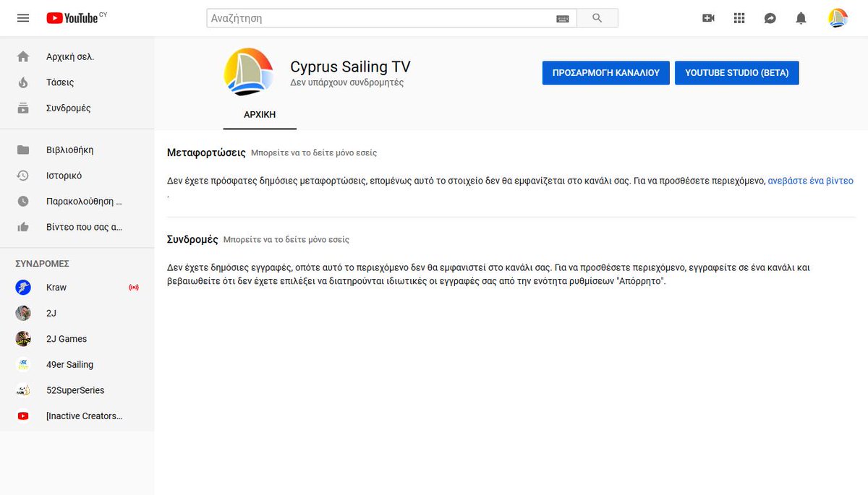Click the ΠΡΟΣΑΡΜΟΓΗ ΚΑΝΑΛΙΟΥ button
Viewport: 868px width, 495px height.
(606, 73)
